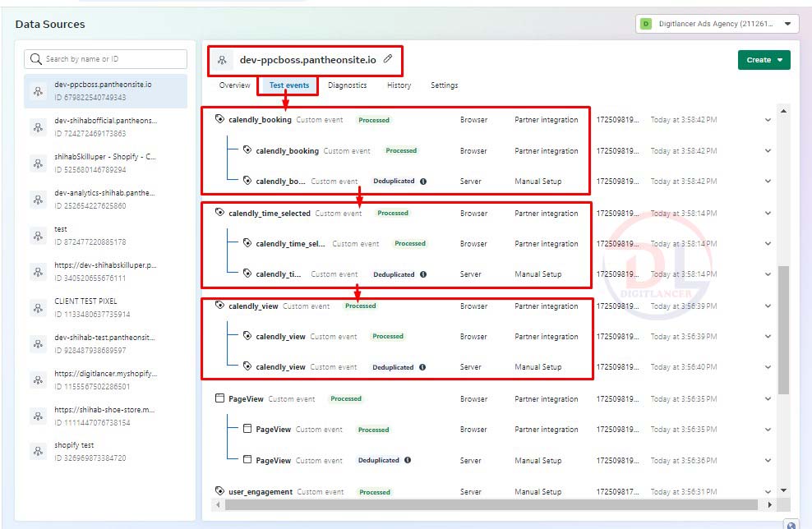The image size is (812, 529).
Task: Click the shihab-shoe-store source icon
Action: point(38,416)
